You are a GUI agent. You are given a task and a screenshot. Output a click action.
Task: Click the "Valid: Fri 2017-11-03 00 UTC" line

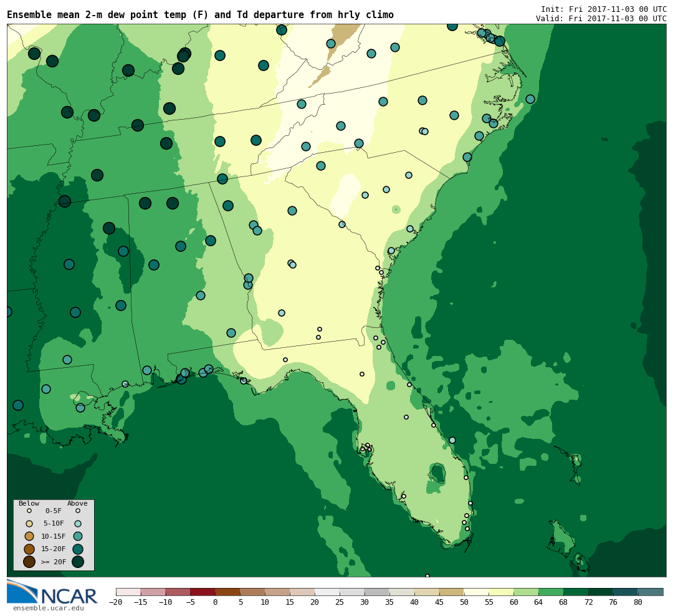click(x=601, y=19)
